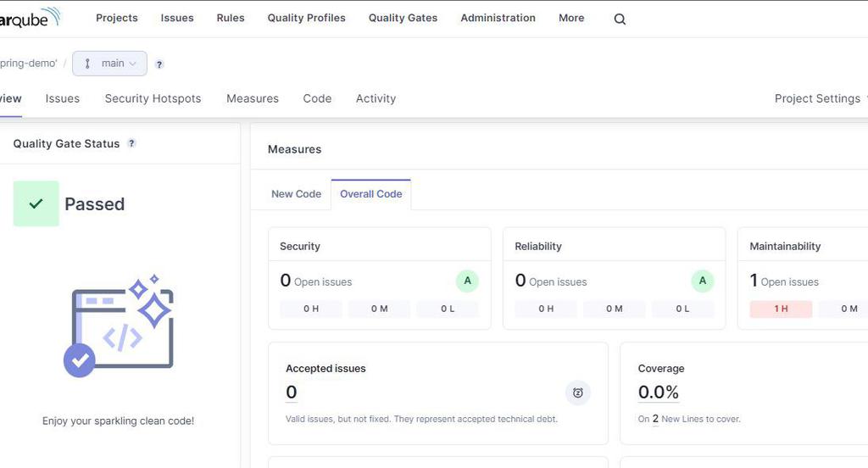Click Quality Gate Status help icon
868x468 pixels.
pyautogui.click(x=131, y=143)
